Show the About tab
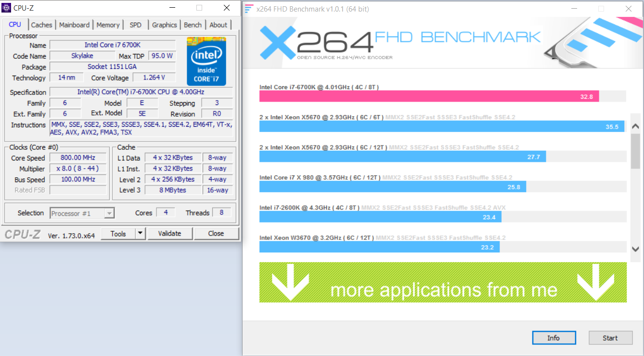 218,25
